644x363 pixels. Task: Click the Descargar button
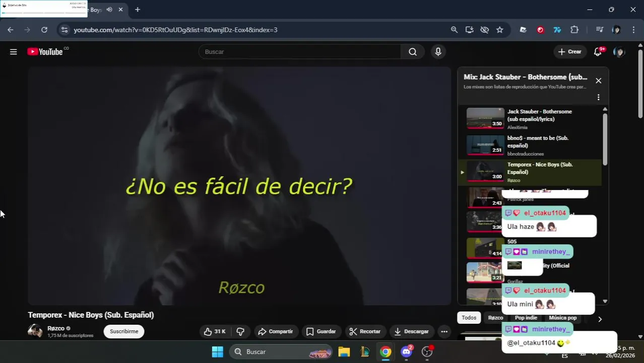click(412, 331)
